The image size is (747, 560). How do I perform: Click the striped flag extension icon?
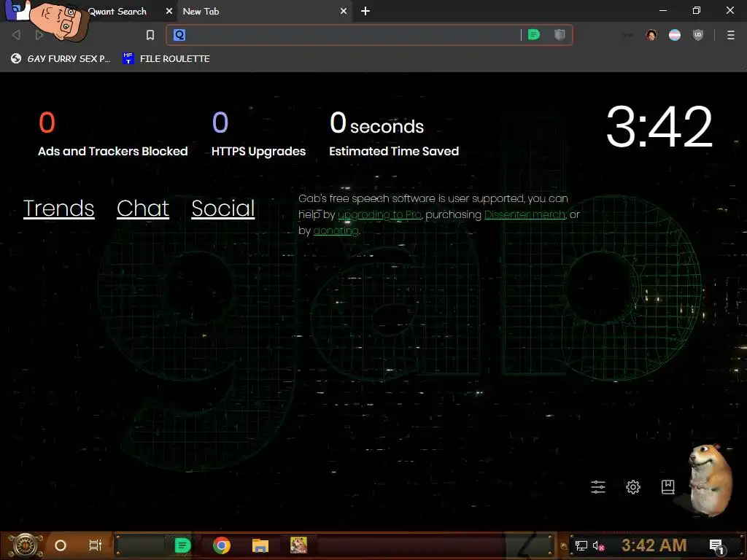coord(675,35)
